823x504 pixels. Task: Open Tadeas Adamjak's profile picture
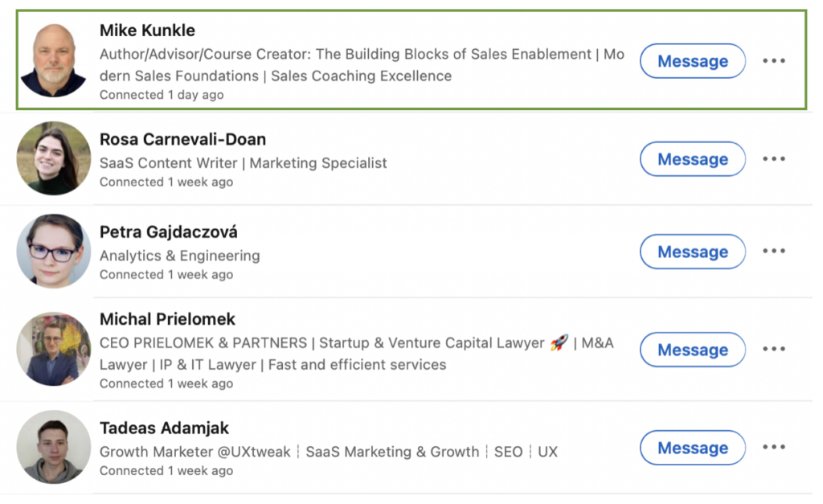coord(54,447)
